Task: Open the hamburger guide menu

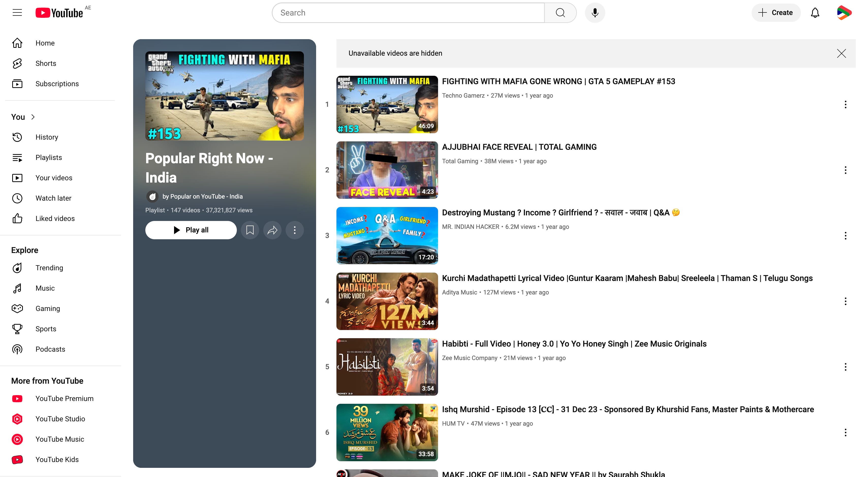Action: tap(17, 13)
